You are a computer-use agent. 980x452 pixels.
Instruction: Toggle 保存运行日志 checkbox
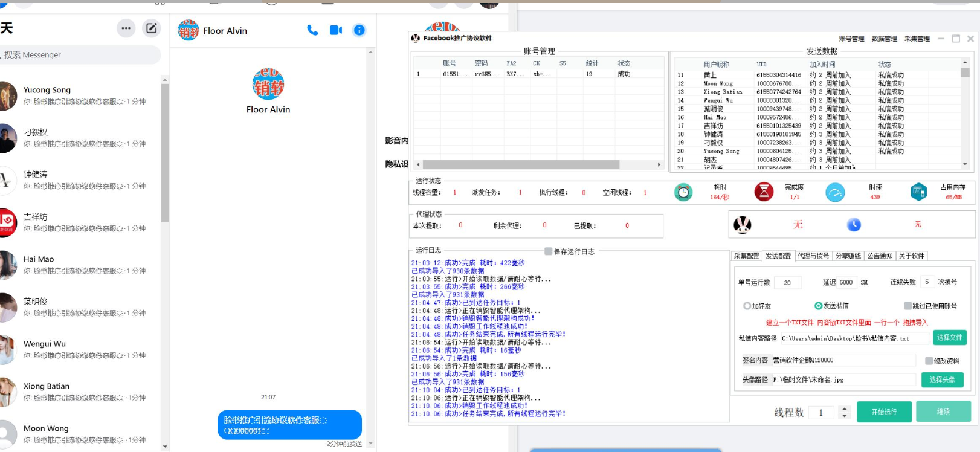coord(548,251)
